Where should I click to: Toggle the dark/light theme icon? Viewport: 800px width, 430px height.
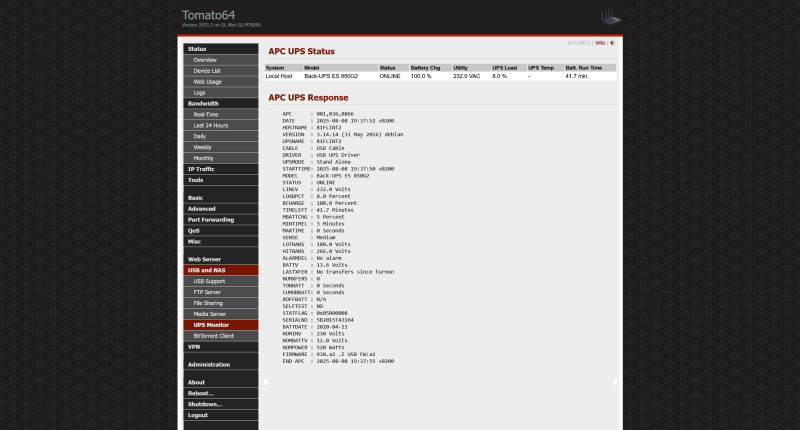tap(612, 43)
